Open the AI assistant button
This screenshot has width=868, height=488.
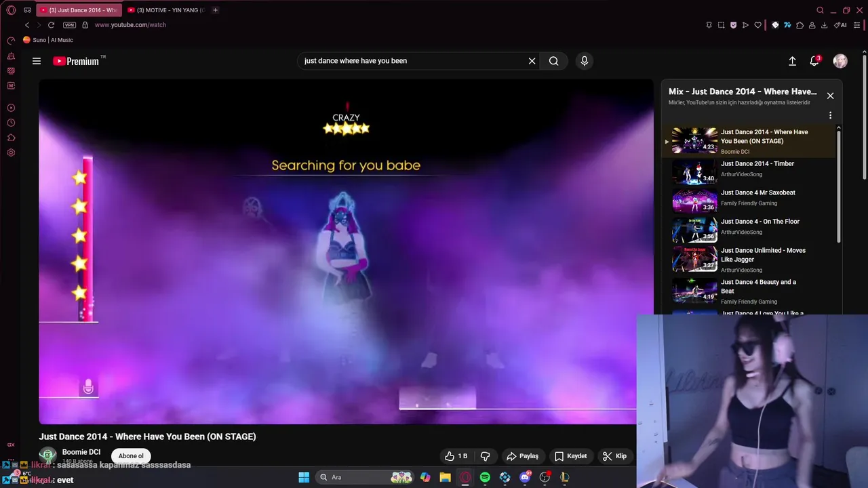tap(840, 25)
